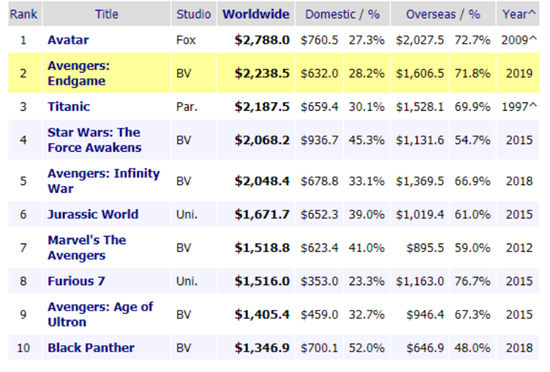Sort table by Title column header
Viewport: 550px width, 372px height.
107,14
